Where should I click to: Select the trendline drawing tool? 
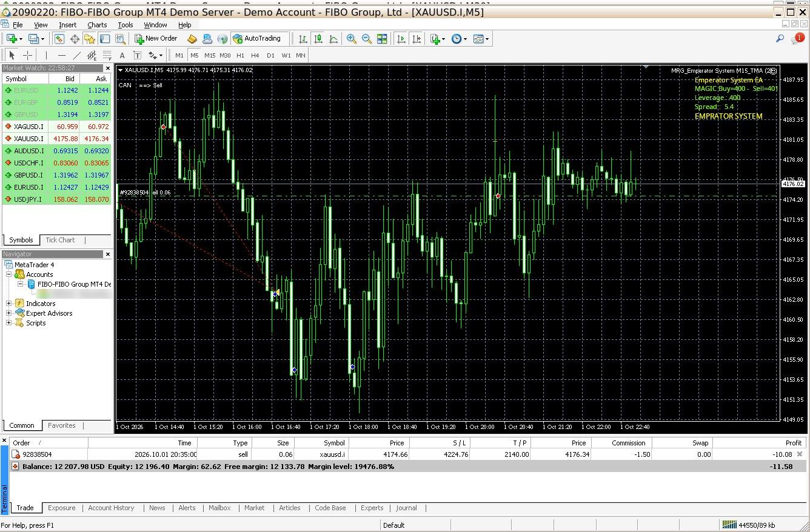pyautogui.click(x=77, y=55)
